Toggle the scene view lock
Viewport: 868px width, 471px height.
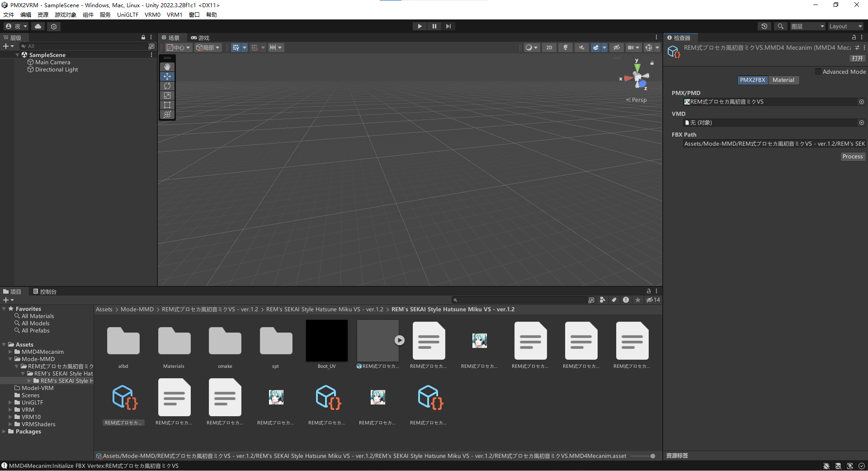[x=652, y=63]
